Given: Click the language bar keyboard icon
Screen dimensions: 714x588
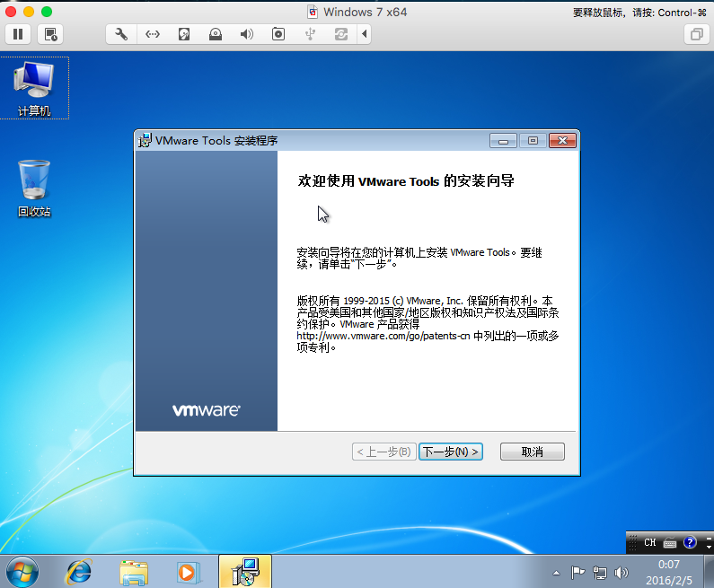Looking at the screenshot, I should tap(670, 542).
